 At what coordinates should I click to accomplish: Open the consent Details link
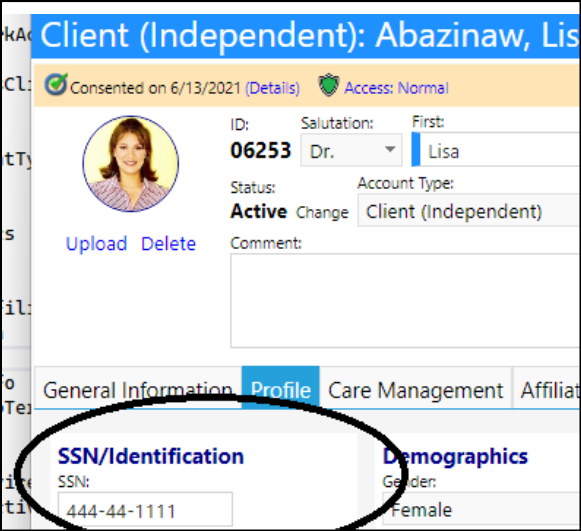[x=272, y=88]
